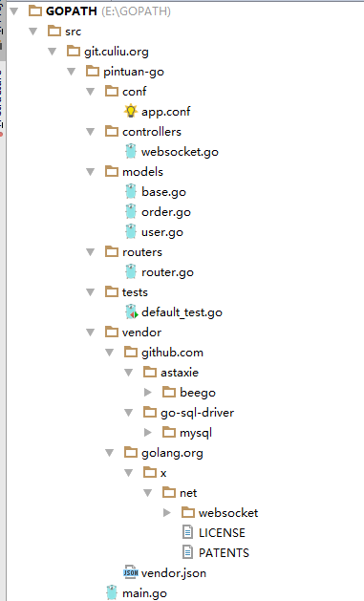Select the golang.org folder label
The image size is (364, 601).
tap(172, 453)
